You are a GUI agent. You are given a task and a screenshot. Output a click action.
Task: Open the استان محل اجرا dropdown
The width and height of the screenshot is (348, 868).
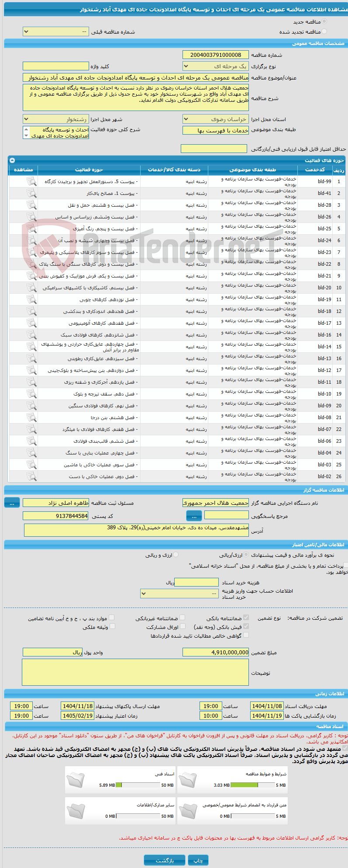pos(215,119)
